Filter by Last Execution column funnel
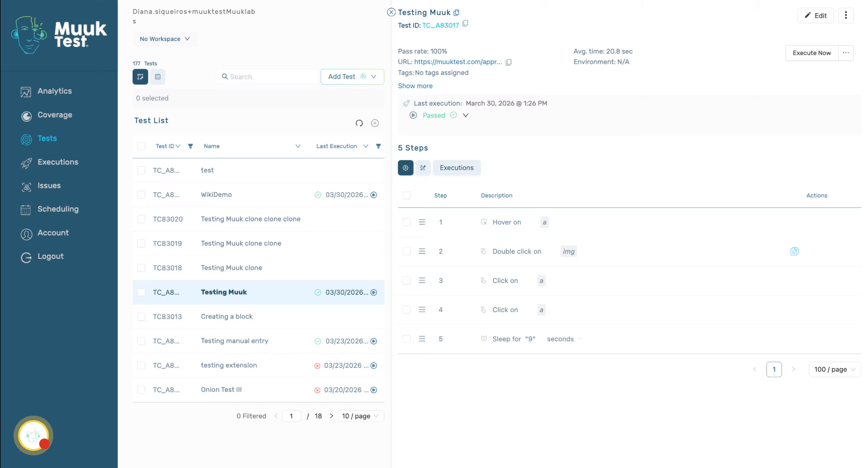868x468 pixels. (378, 146)
